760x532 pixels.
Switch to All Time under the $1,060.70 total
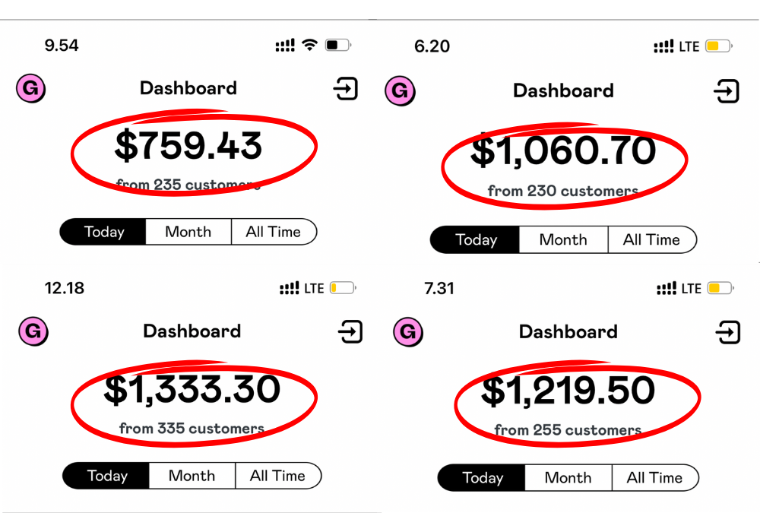click(651, 239)
